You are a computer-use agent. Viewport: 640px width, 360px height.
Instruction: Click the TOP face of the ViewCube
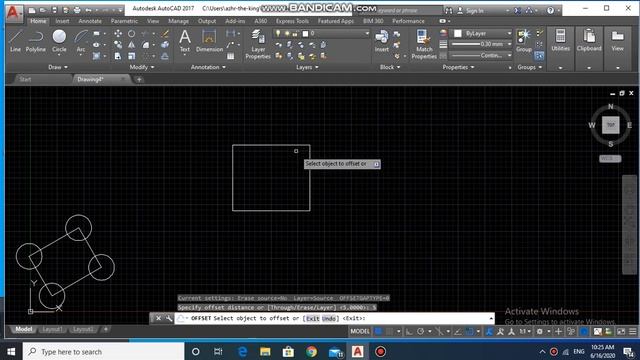pos(611,125)
